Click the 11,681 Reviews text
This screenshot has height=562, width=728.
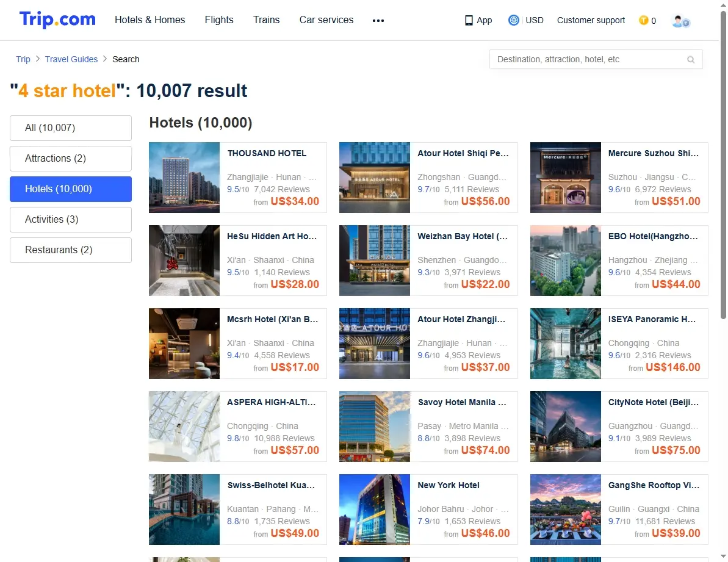(665, 522)
